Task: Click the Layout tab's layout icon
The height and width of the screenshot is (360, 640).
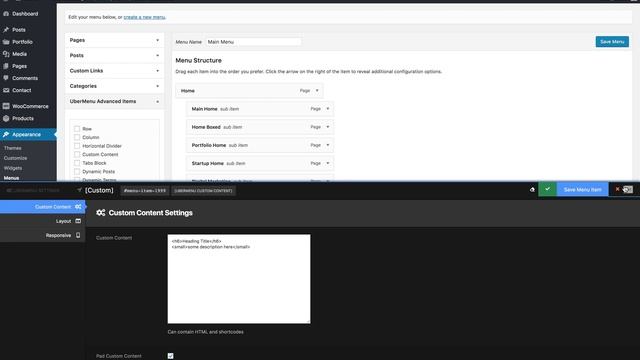Action: 78,221
